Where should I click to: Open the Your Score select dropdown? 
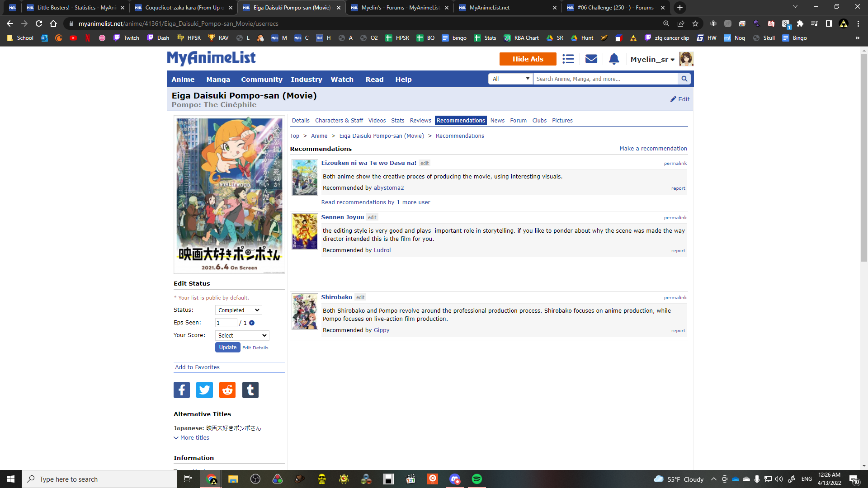(x=242, y=336)
